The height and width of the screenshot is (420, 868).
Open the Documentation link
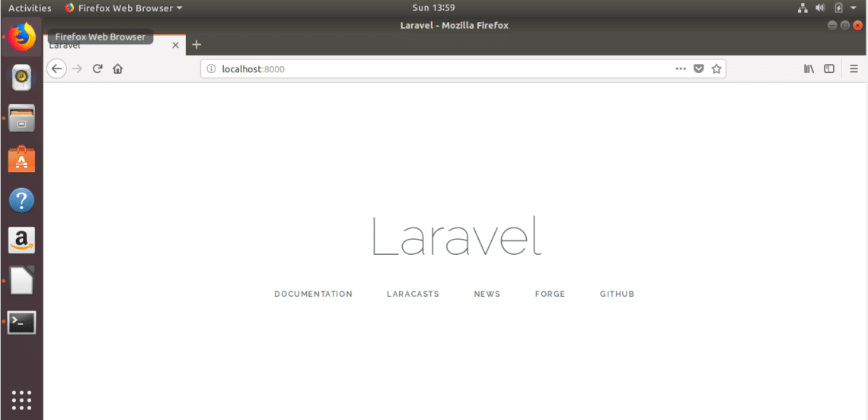point(313,294)
